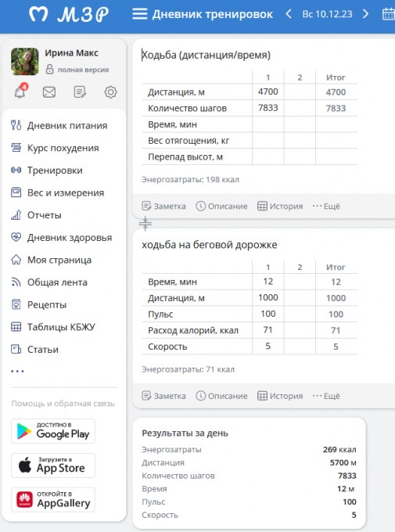Image resolution: width=395 pixels, height=532 pixels.
Task: Click the divider icon between exercise cards
Action: pos(145,224)
